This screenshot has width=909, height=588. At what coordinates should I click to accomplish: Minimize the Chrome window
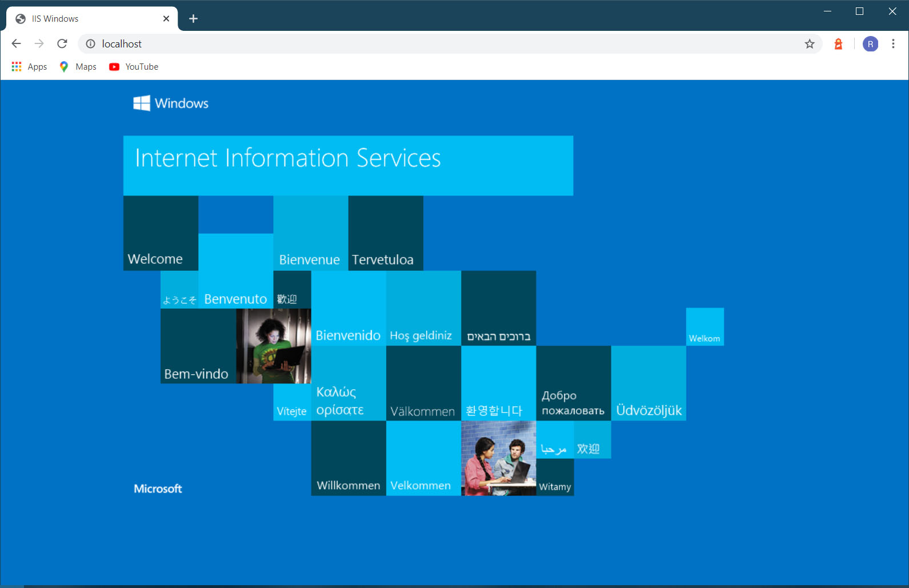827,11
